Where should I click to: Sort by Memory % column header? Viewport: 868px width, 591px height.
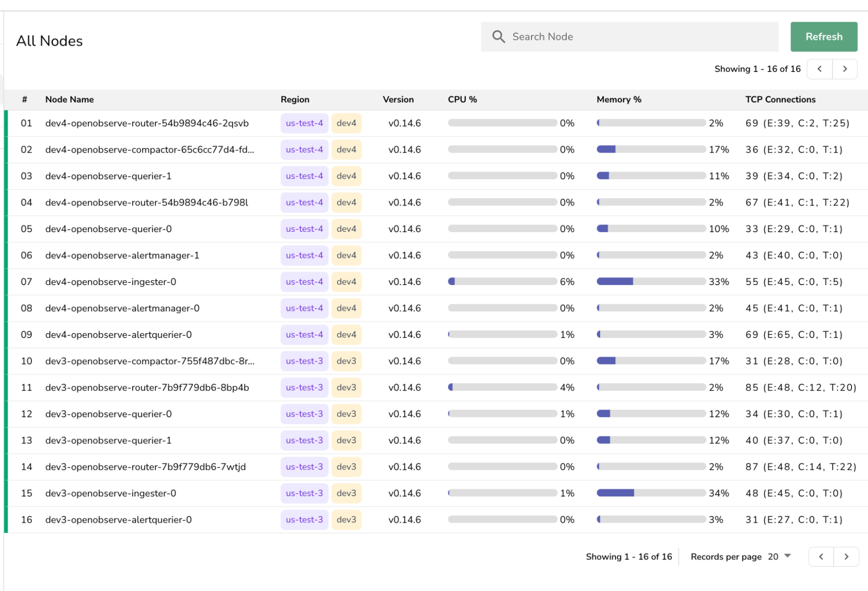click(x=618, y=99)
